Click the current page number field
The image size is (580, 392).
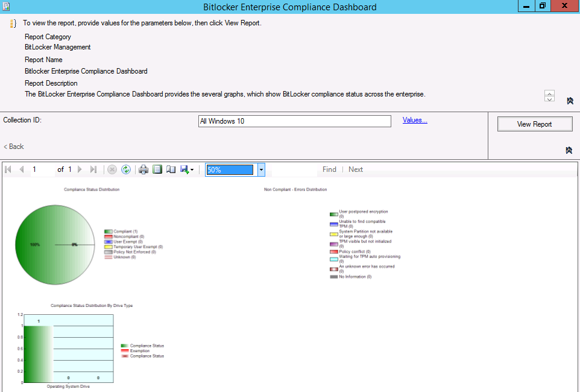point(42,169)
